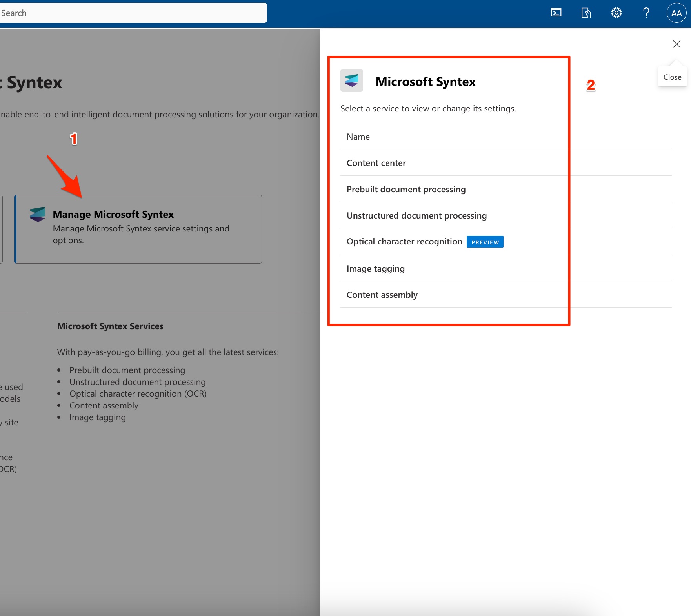Click inside the Search input field
The image size is (691, 616).
[x=133, y=13]
